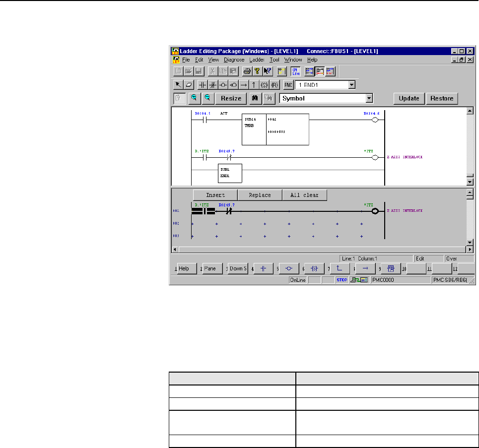Open the Diagnose menu
Screen dimensions: 479x448
click(234, 60)
